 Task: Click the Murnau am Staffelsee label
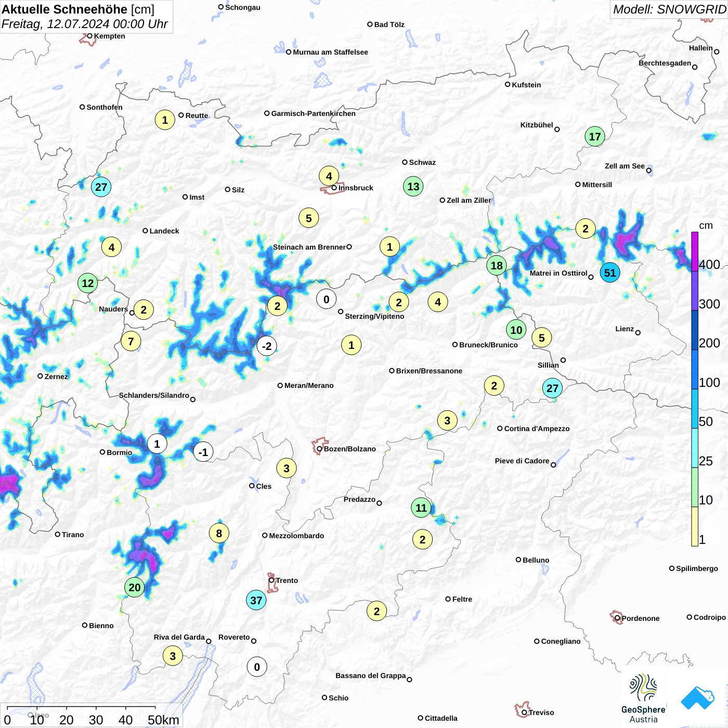(x=330, y=52)
